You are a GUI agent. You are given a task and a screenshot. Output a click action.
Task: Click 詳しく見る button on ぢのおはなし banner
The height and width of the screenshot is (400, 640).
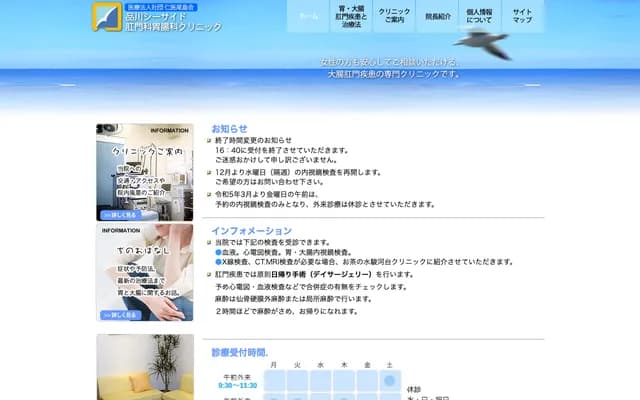[x=121, y=315]
